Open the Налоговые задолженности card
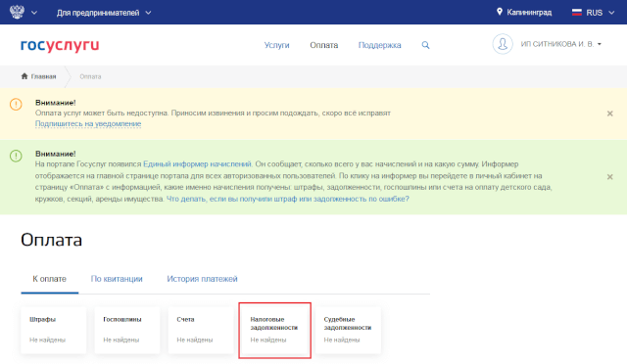Viewport: 627px width, 364px height. click(274, 330)
